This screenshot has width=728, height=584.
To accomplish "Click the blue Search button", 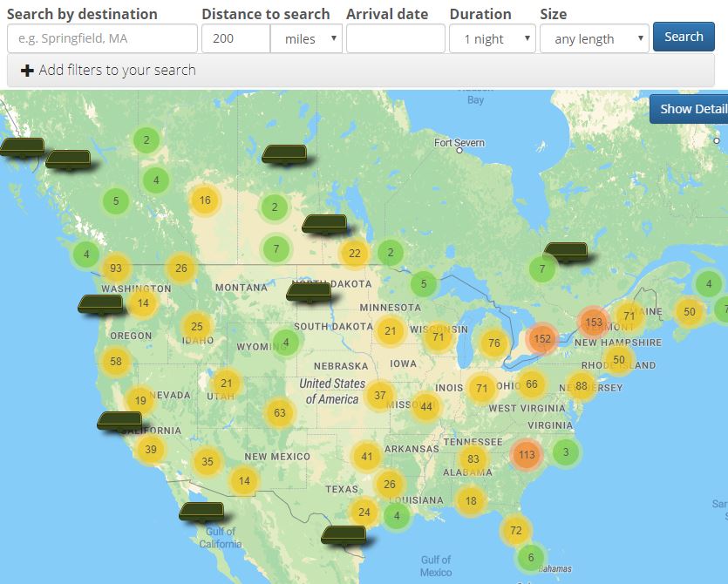I will click(x=684, y=37).
